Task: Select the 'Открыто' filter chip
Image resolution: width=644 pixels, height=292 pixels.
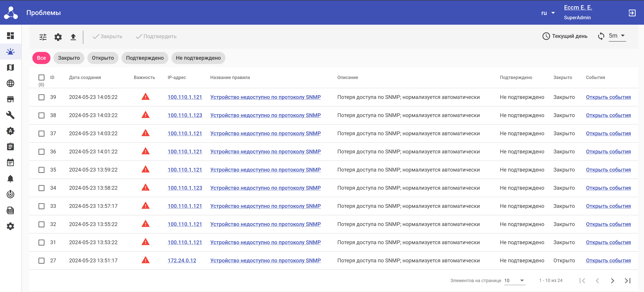Action: pos(103,58)
